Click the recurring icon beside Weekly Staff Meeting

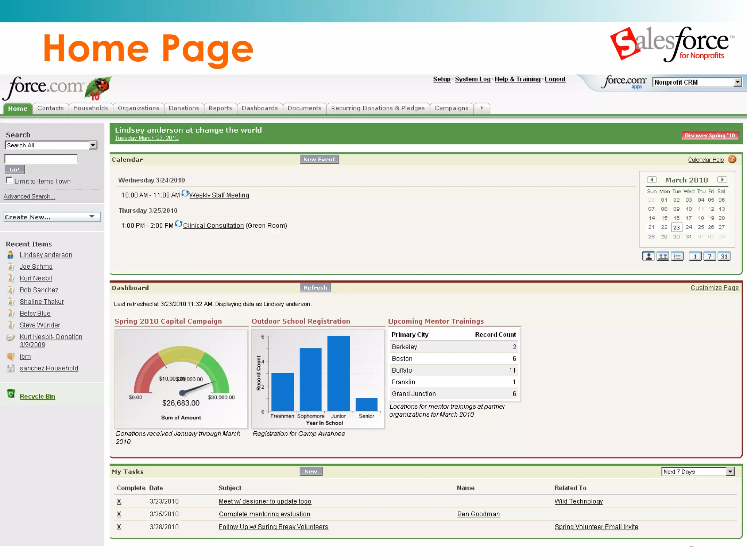click(185, 194)
